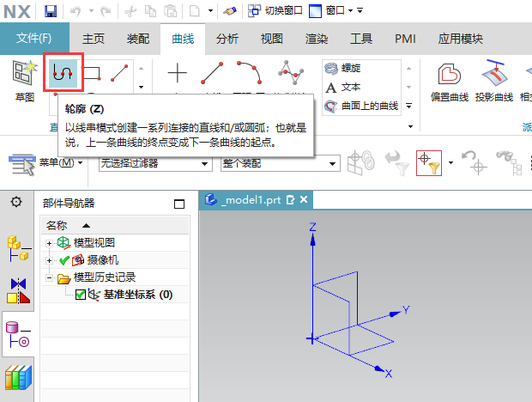Image resolution: width=532 pixels, height=402 pixels.
Task: Click the 草图 sketch icon
Action: [24, 81]
